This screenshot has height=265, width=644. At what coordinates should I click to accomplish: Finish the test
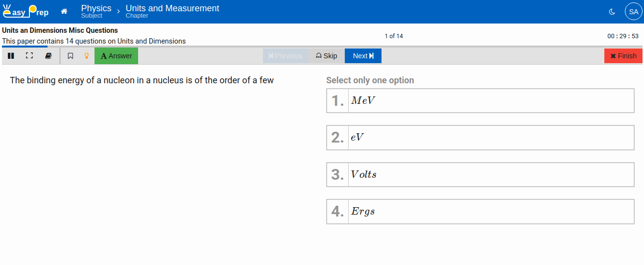pos(623,56)
